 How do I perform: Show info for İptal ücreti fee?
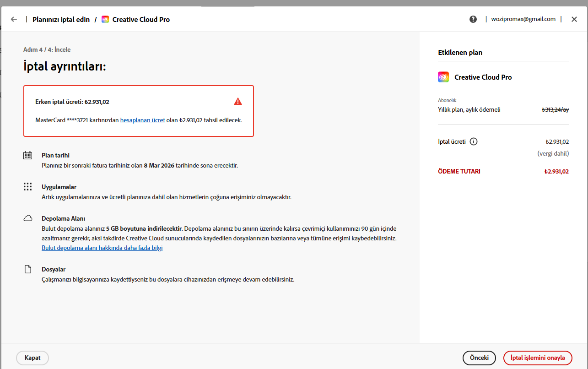pos(474,141)
